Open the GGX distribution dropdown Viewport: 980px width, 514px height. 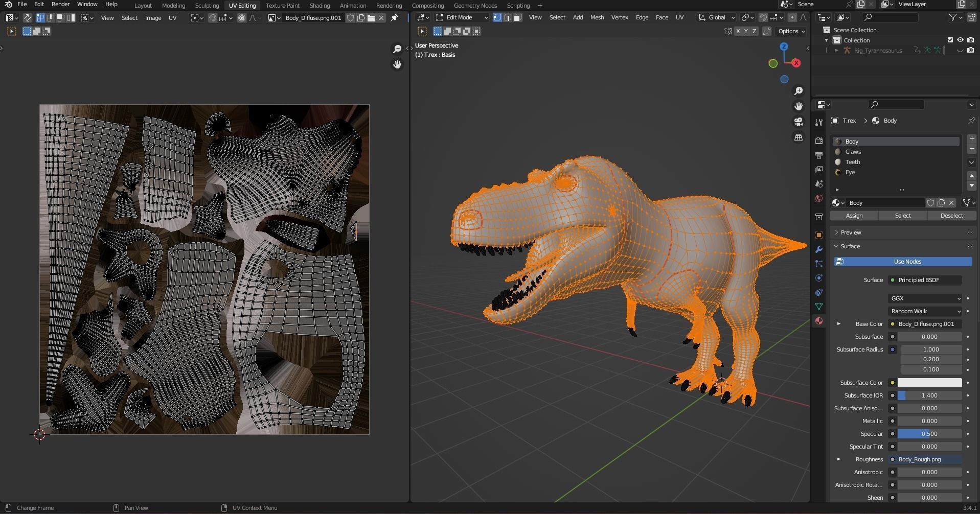click(x=925, y=298)
